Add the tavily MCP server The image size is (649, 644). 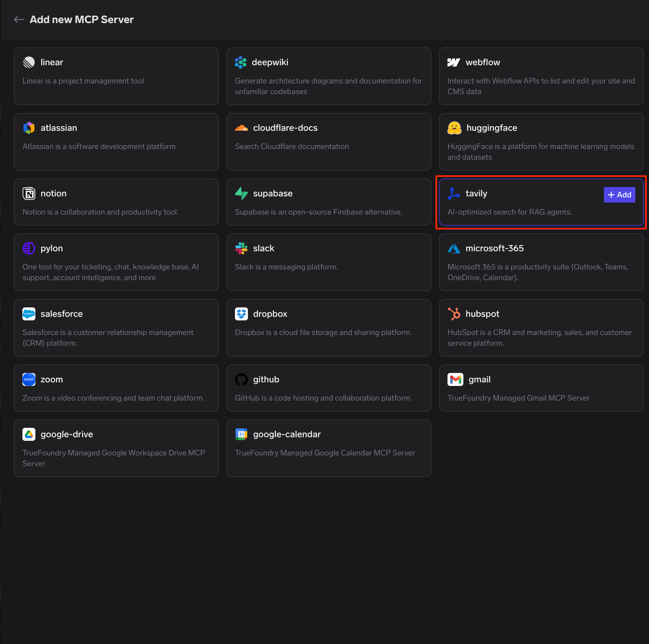coord(619,194)
